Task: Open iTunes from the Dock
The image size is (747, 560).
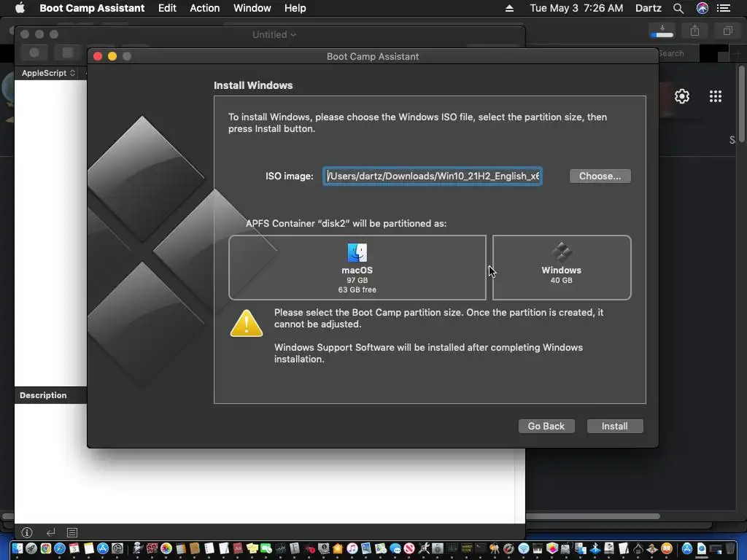Action: tap(352, 548)
